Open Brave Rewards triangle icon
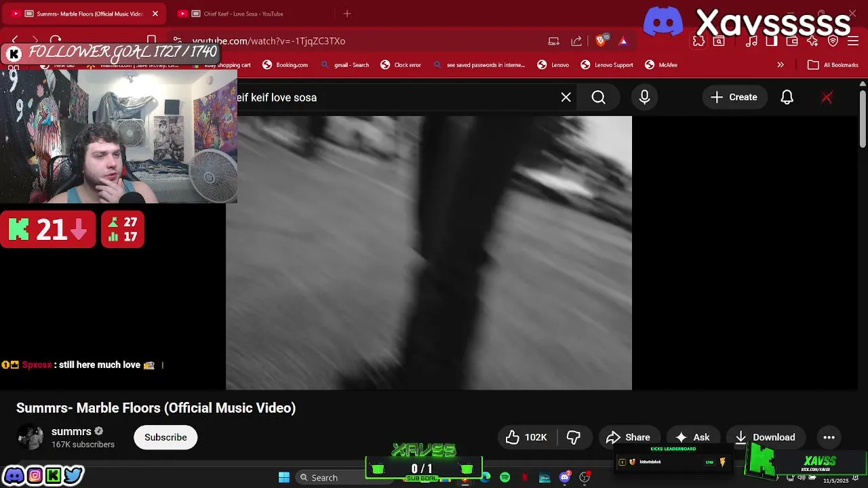The image size is (868, 488). click(623, 41)
